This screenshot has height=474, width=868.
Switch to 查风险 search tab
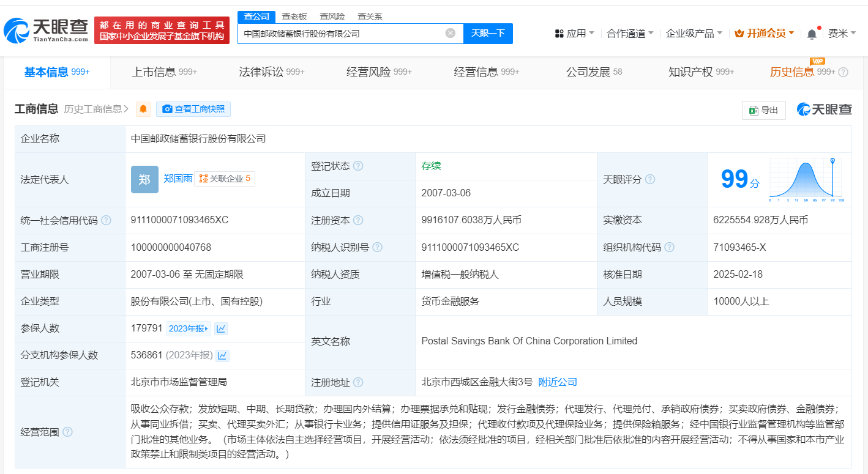(332, 17)
